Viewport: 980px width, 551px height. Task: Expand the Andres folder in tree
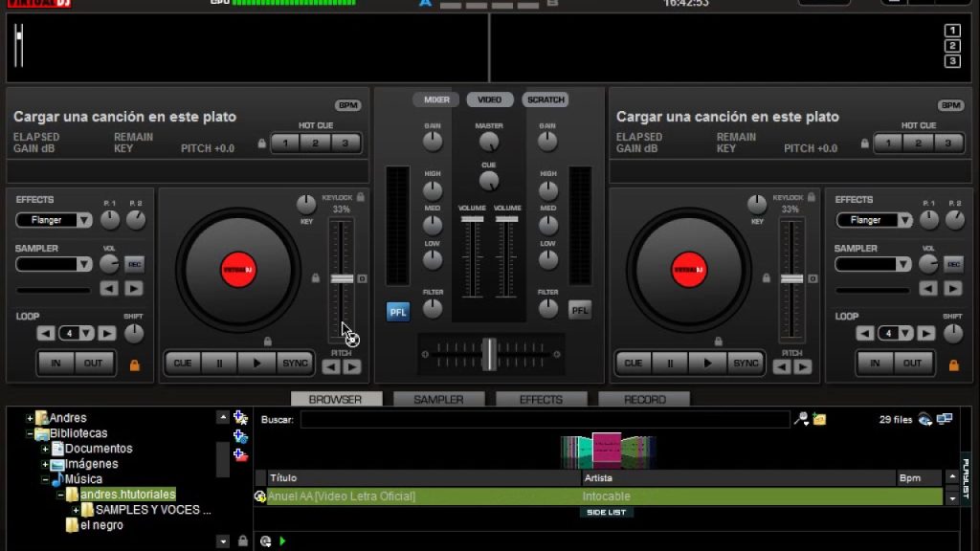click(30, 418)
